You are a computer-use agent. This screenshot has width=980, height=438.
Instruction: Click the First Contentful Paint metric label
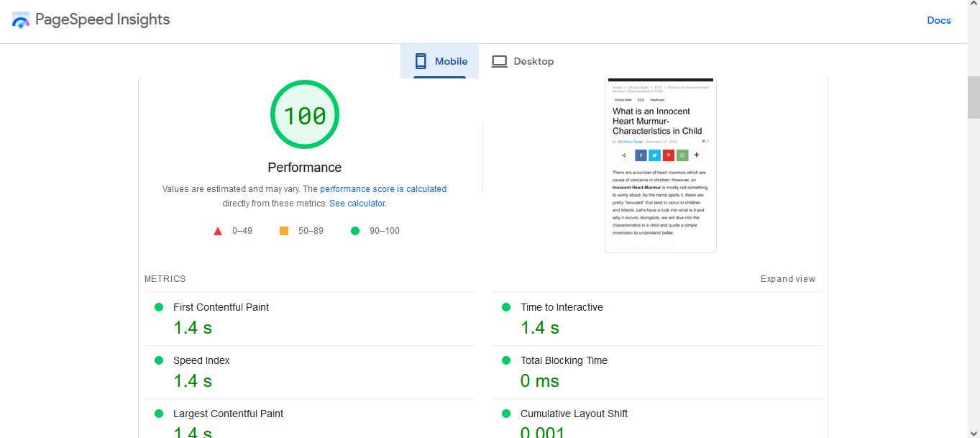[221, 307]
